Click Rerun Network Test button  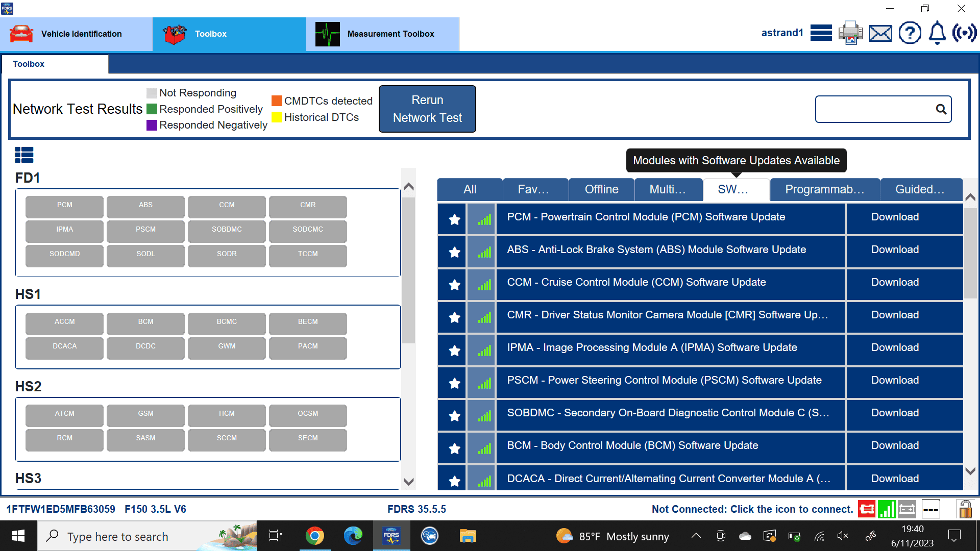point(427,109)
